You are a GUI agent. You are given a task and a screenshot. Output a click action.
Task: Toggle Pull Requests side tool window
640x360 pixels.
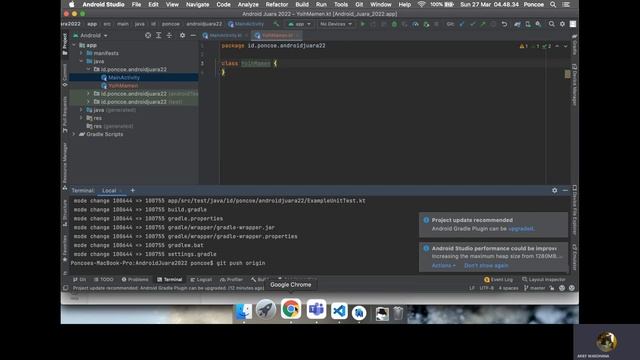pos(65,114)
